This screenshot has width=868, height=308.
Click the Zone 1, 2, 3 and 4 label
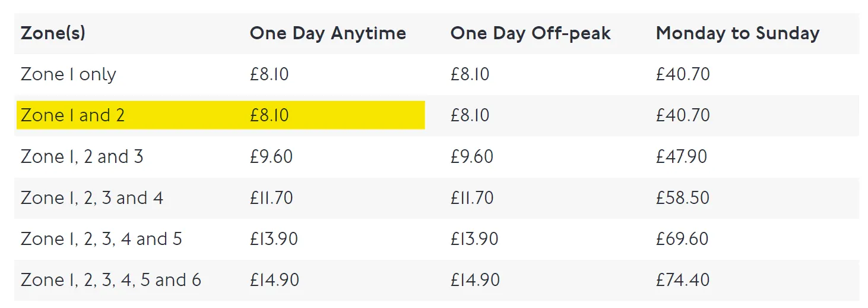[x=92, y=197]
